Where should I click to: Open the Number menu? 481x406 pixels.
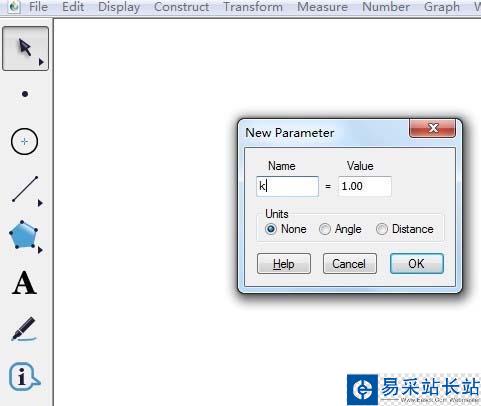[386, 7]
